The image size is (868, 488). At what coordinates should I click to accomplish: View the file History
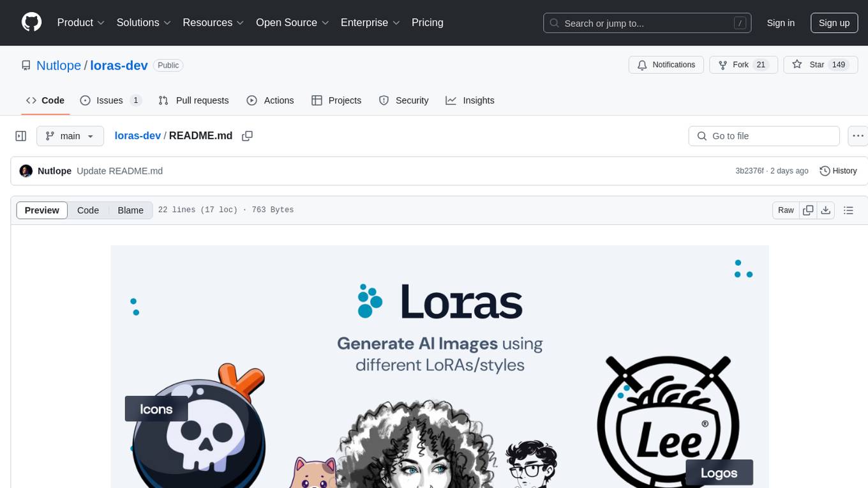[x=838, y=171]
